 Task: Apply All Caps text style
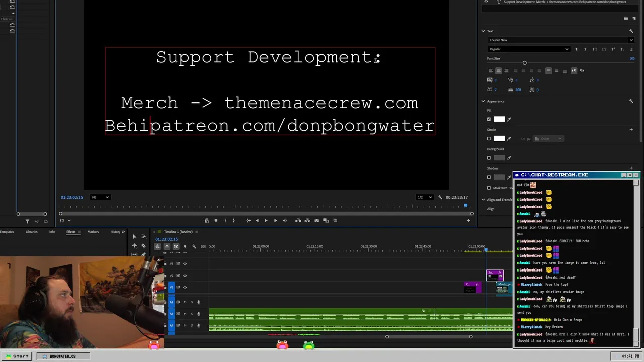(595, 49)
